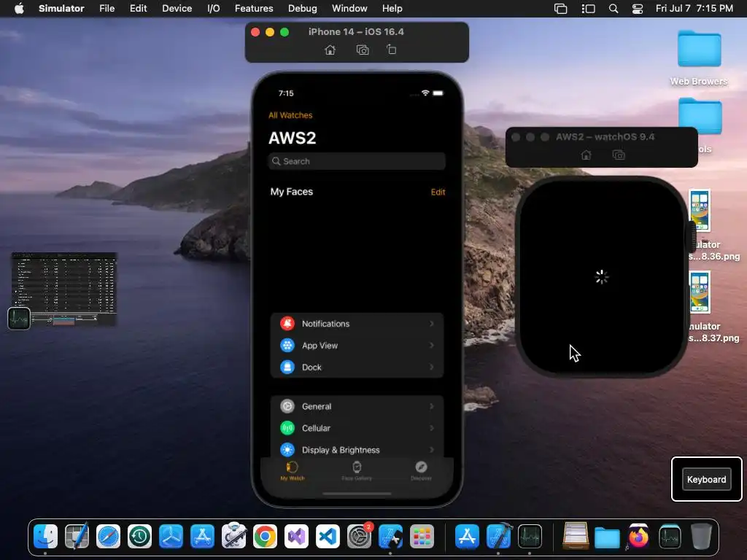Tap the Display & Brightness sun icon
Image resolution: width=747 pixels, height=560 pixels.
pos(287,450)
